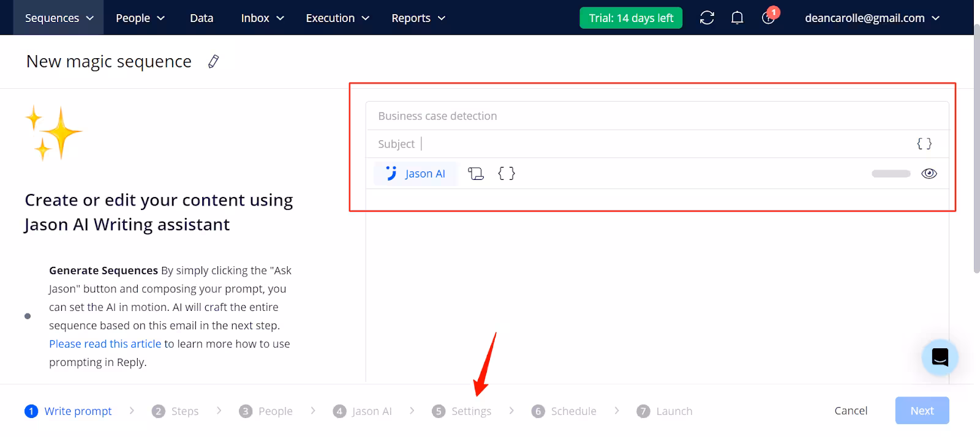This screenshot has width=980, height=437.
Task: Expand the People dropdown
Action: [140, 18]
